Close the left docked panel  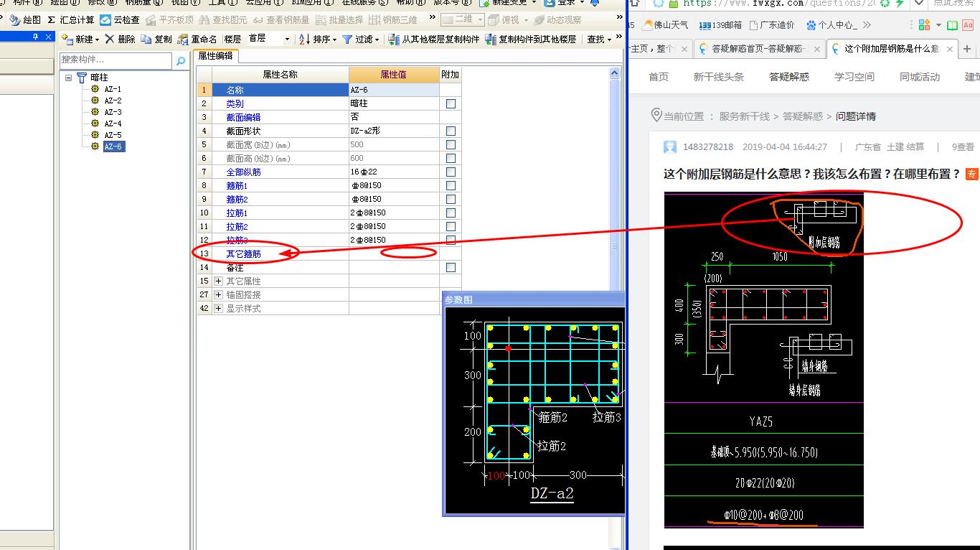click(x=49, y=37)
